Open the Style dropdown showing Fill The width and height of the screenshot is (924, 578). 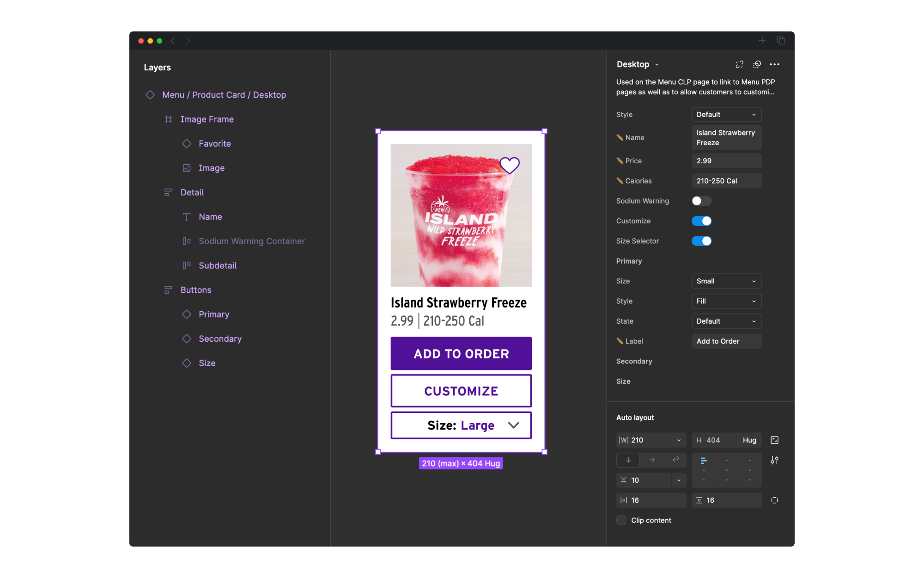coord(726,301)
